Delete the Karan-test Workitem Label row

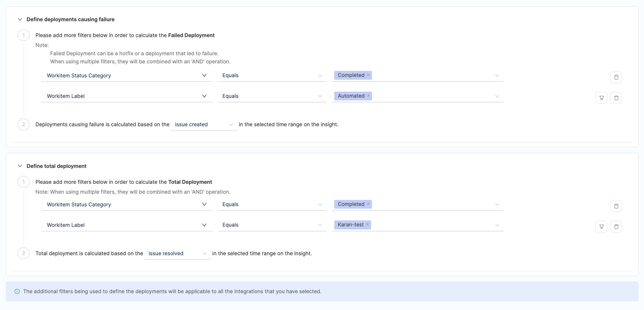tap(616, 226)
